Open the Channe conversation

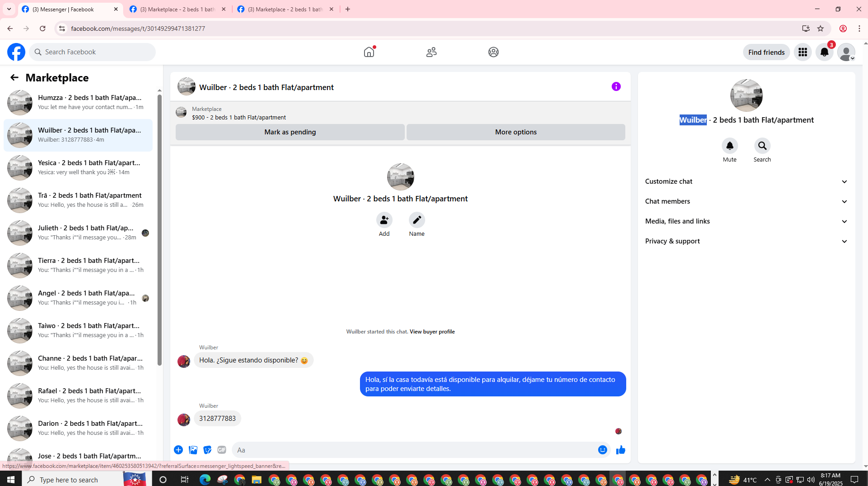78,363
